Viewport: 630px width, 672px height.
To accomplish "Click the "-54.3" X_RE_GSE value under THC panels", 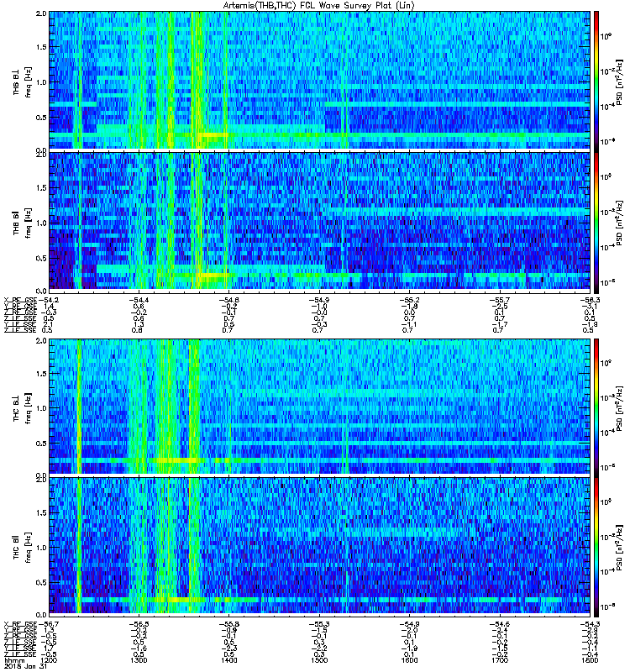I will tap(590, 624).
